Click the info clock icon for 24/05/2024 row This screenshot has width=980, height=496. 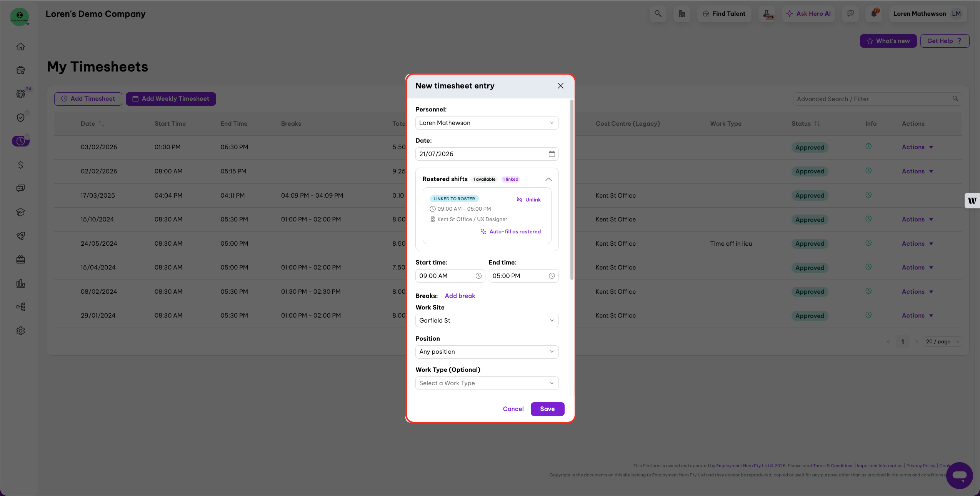868,243
